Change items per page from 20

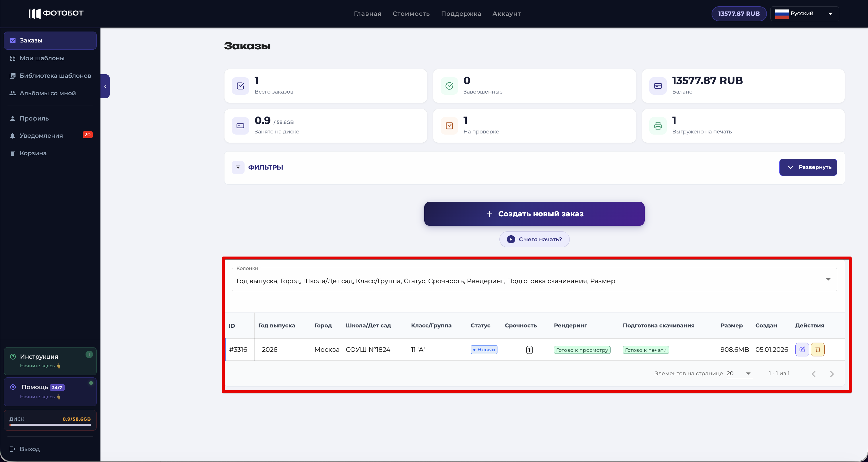(x=739, y=373)
